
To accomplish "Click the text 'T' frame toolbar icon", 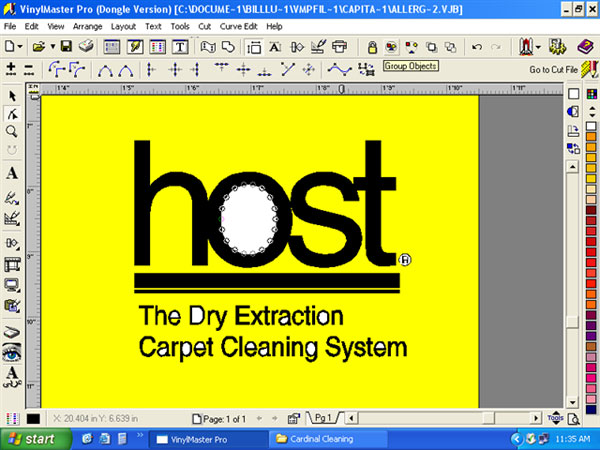I will tap(180, 47).
